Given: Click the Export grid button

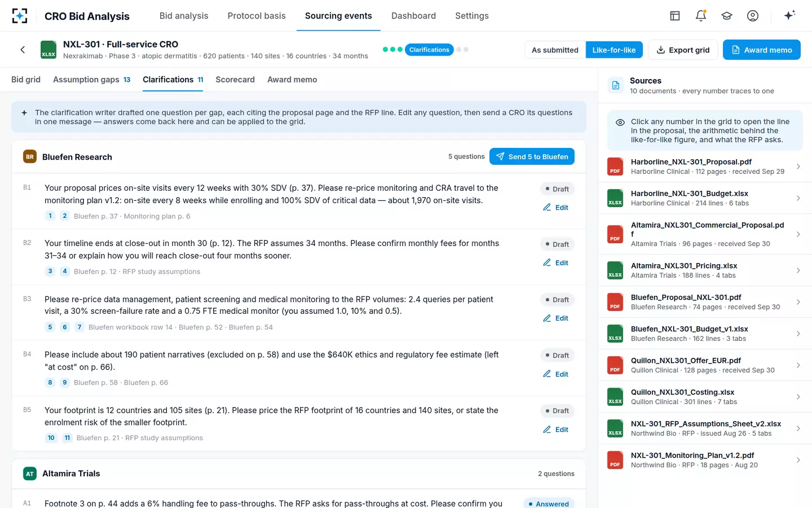Looking at the screenshot, I should click(x=683, y=50).
